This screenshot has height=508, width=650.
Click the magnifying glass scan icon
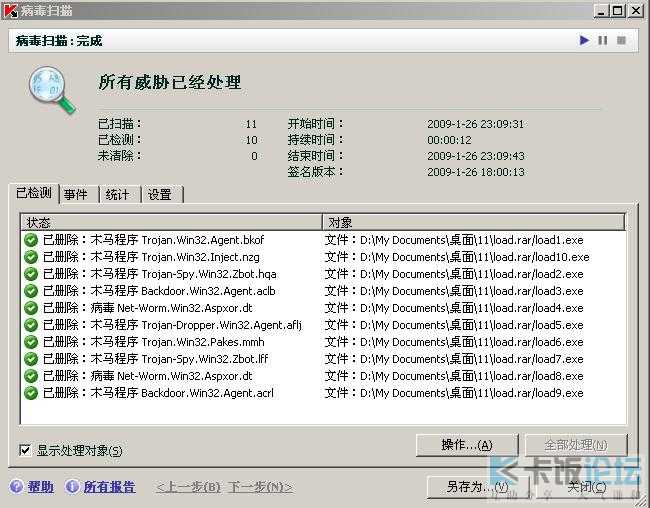tap(51, 89)
